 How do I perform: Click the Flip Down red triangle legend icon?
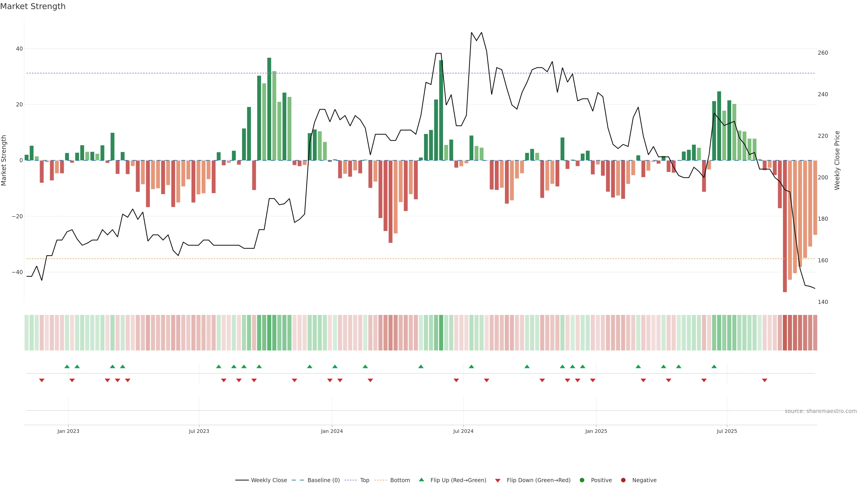[498, 481]
